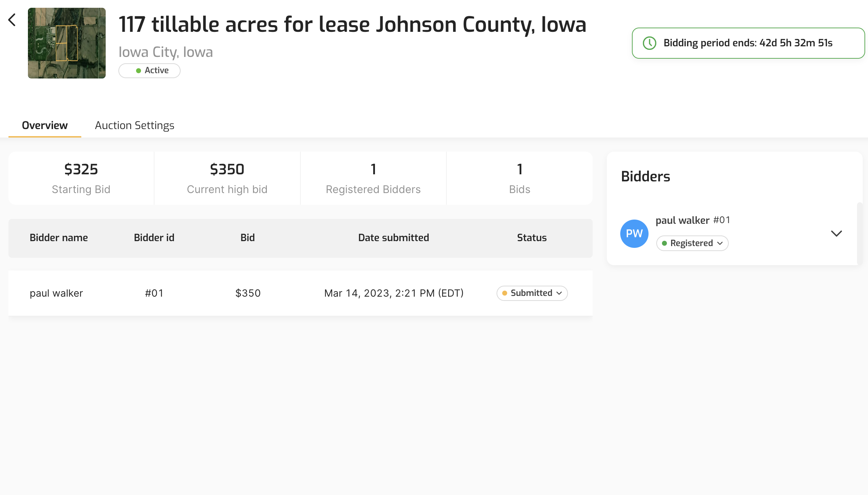
Task: Switch to the Overview tab
Action: click(45, 126)
